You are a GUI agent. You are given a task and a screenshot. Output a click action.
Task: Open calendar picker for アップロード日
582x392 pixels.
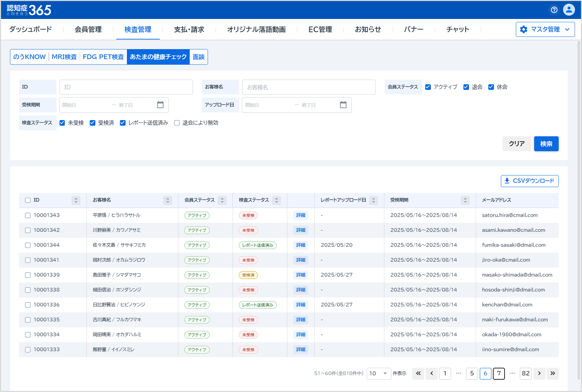343,105
